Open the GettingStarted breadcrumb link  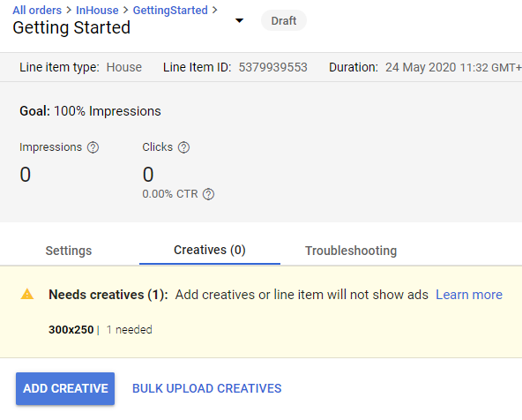point(170,11)
